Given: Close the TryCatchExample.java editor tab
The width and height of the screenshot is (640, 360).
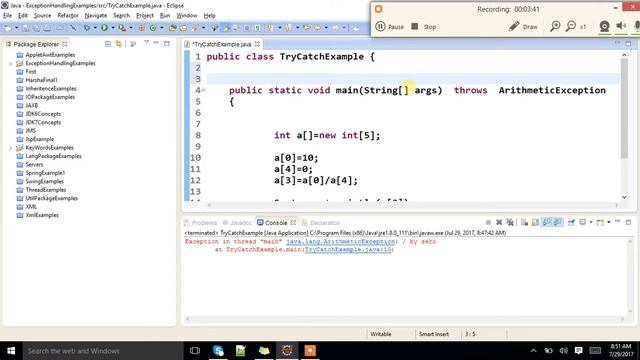Looking at the screenshot, I should pos(257,44).
